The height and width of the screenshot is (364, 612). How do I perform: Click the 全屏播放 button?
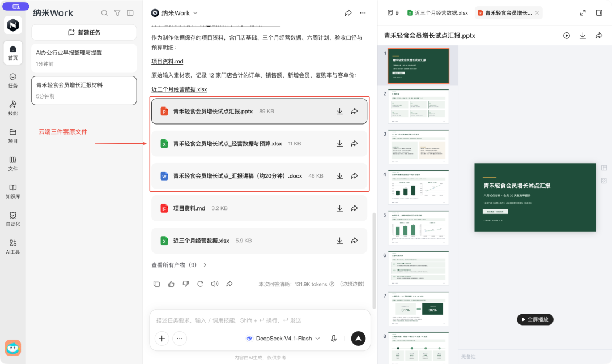pyautogui.click(x=535, y=320)
